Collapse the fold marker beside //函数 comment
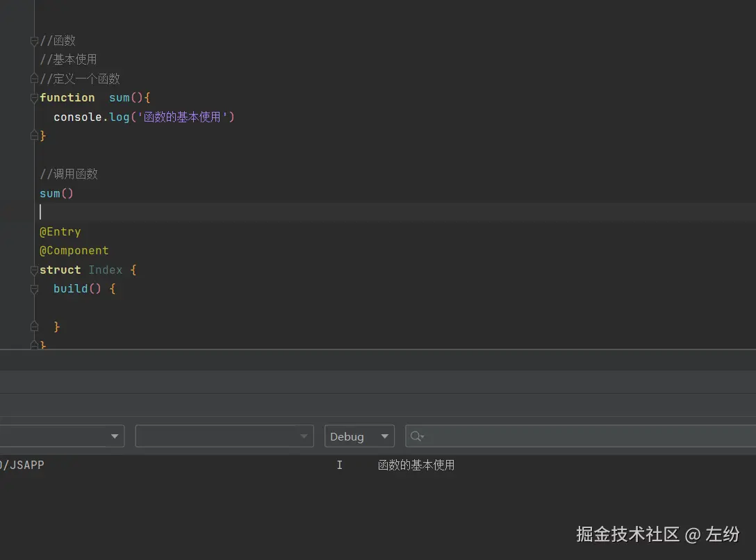Viewport: 756px width, 560px height. [34, 41]
